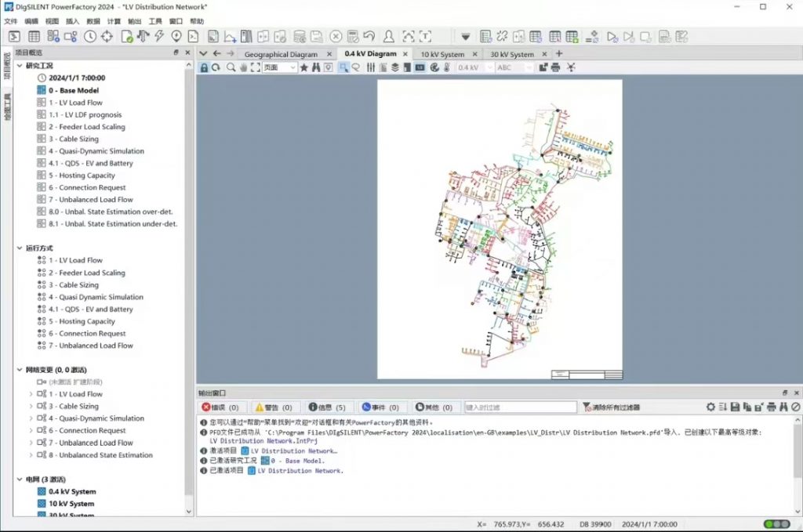Image resolution: width=803 pixels, height=532 pixels.
Task: Collapse the 运行方式 section
Action: (20, 248)
